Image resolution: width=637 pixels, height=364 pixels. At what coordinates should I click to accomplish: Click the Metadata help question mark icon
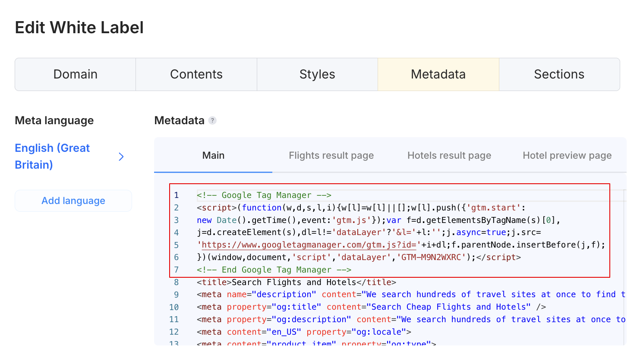(212, 120)
